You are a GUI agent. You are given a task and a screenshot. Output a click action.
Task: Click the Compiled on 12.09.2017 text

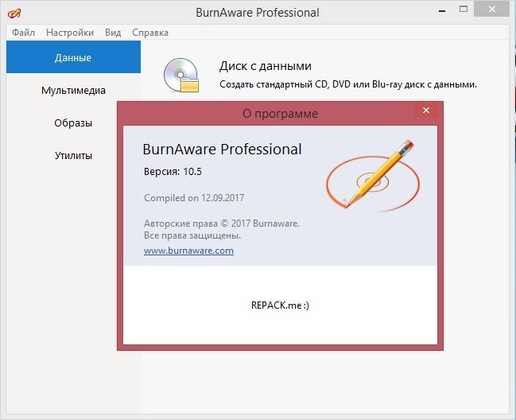pos(194,198)
